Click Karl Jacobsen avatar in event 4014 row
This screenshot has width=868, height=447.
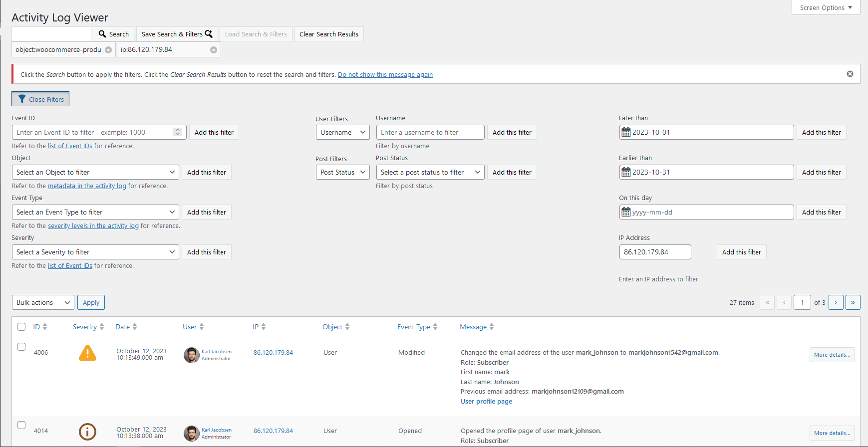click(x=192, y=434)
